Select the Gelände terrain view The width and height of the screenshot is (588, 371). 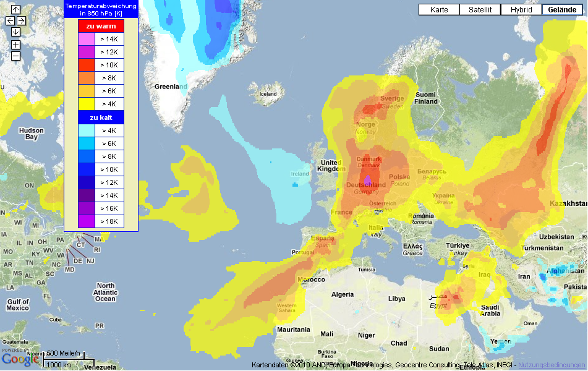(x=562, y=10)
